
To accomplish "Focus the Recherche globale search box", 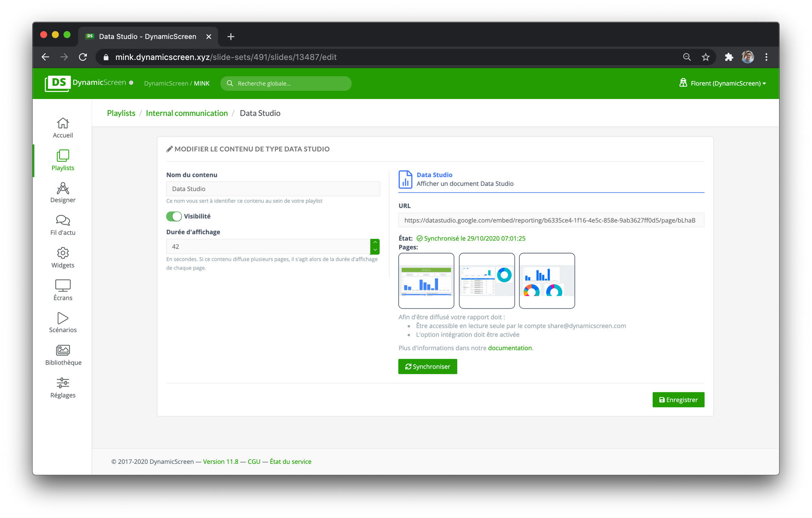I will point(286,84).
